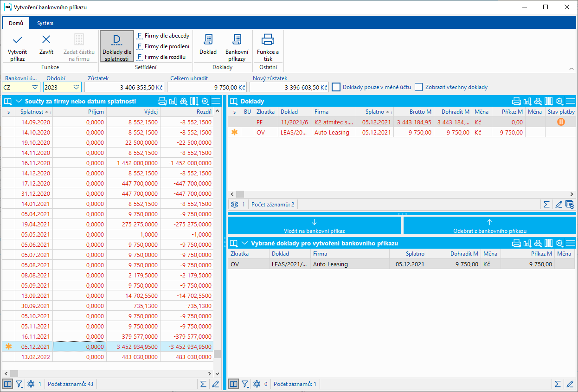Open the Bankovní účet CZ dropdown
Image resolution: width=578 pixels, height=392 pixels.
pyautogui.click(x=35, y=87)
